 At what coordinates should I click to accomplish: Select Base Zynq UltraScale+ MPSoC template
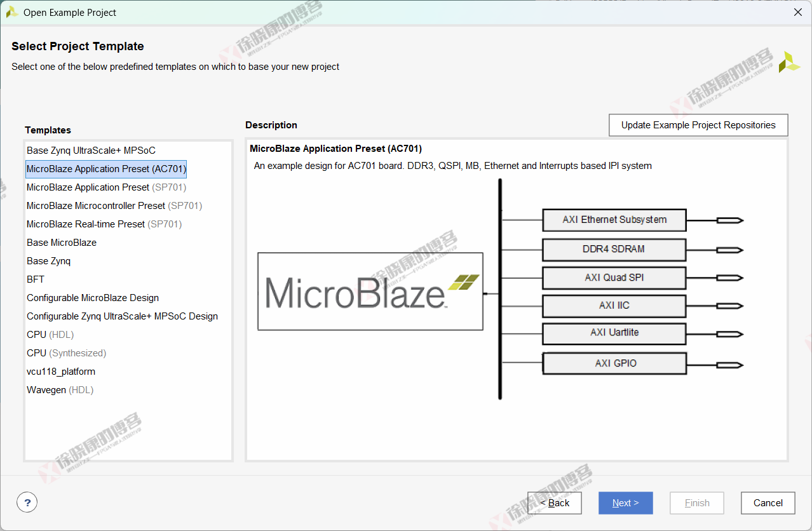coord(91,151)
